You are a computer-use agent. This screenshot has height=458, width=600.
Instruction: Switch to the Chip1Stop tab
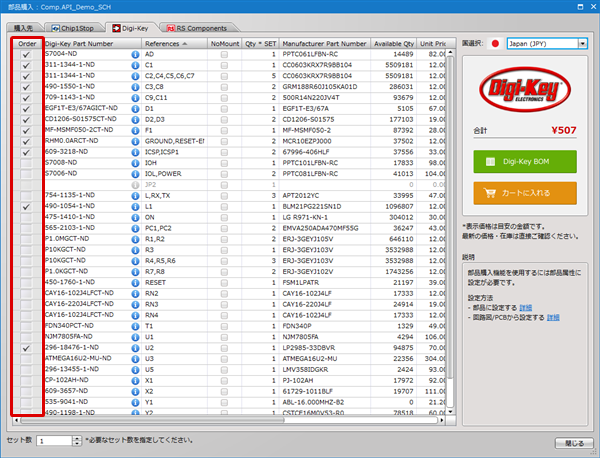[73, 28]
